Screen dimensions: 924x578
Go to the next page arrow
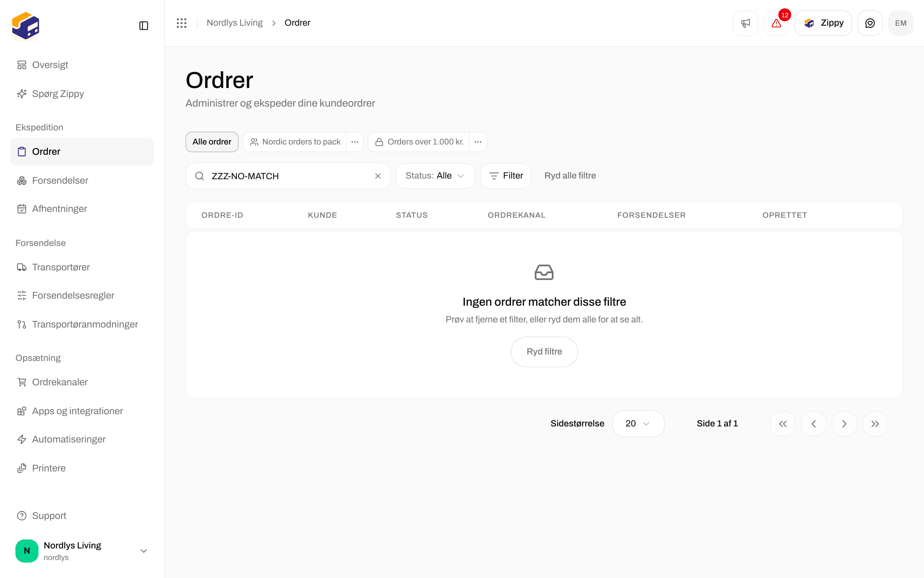[x=844, y=424]
